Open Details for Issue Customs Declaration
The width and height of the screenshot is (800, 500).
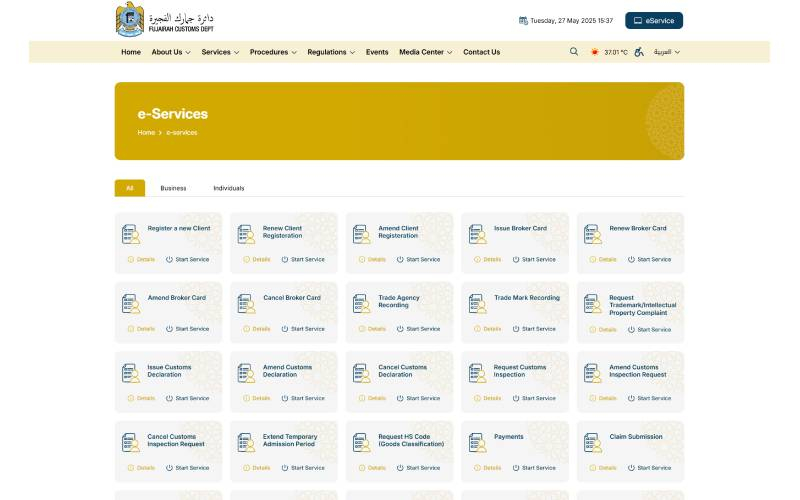[141, 398]
